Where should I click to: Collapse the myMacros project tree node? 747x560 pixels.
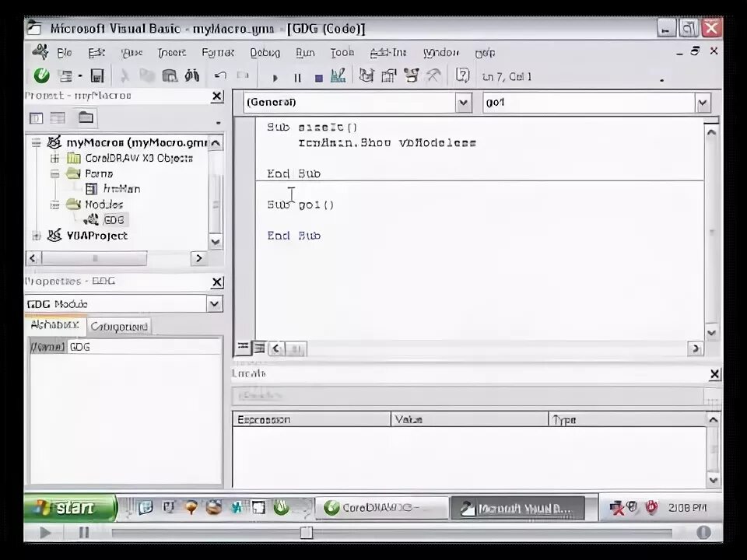[x=37, y=142]
